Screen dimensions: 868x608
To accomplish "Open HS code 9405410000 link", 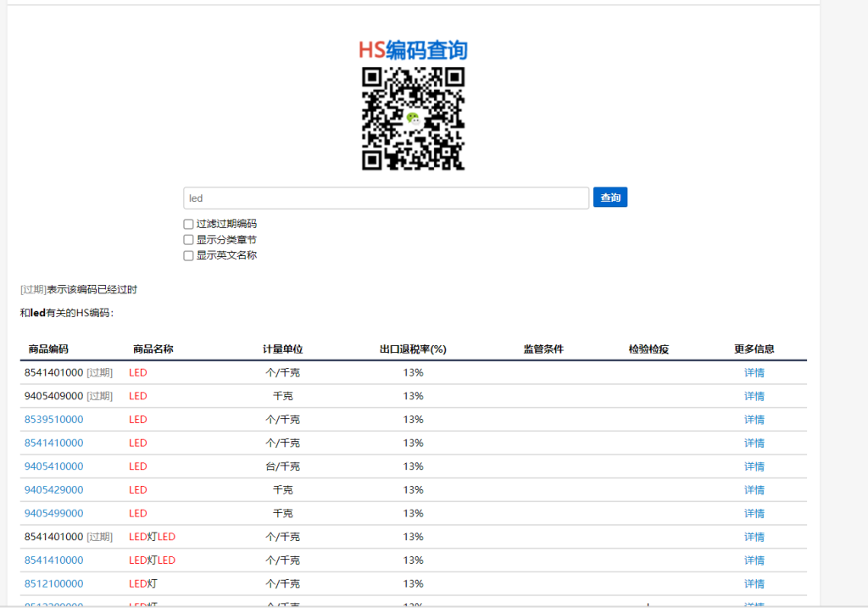I will (53, 466).
